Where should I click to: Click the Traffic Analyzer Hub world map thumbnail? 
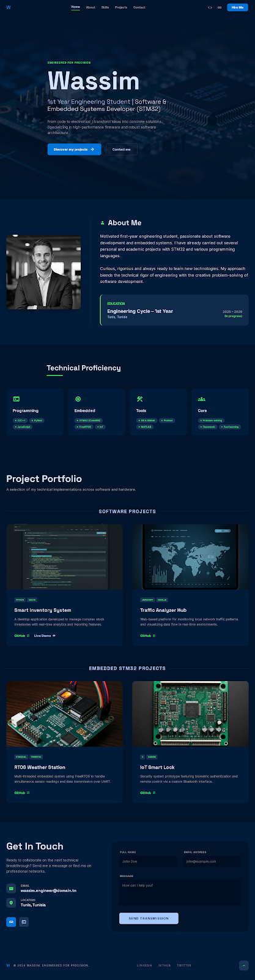190,557
